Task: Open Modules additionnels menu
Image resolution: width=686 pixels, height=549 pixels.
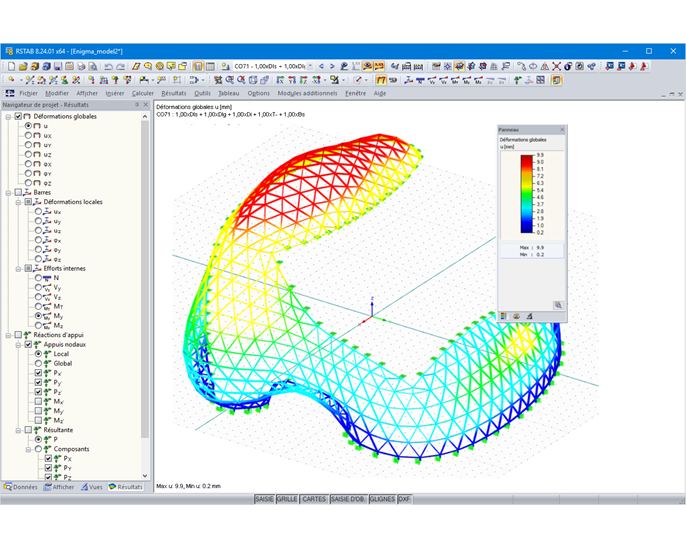Action: pyautogui.click(x=307, y=93)
